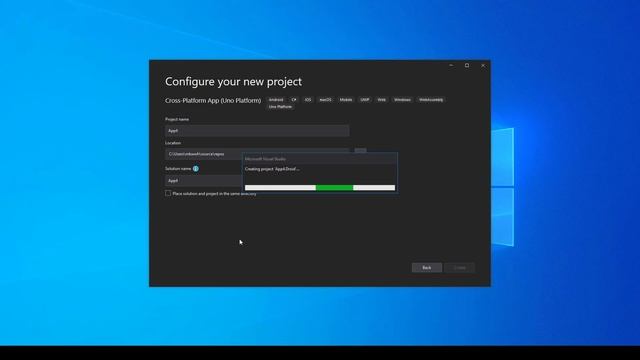Click the Web tag
This screenshot has height=360, width=640.
click(381, 100)
